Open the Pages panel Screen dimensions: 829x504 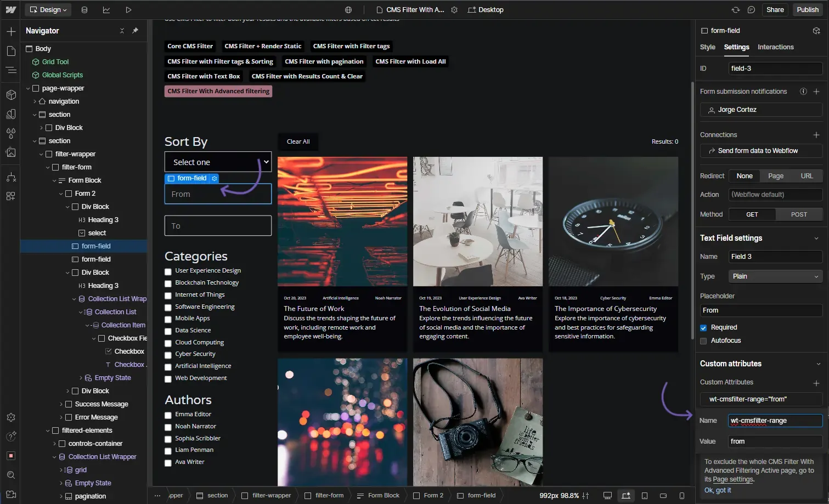click(11, 51)
